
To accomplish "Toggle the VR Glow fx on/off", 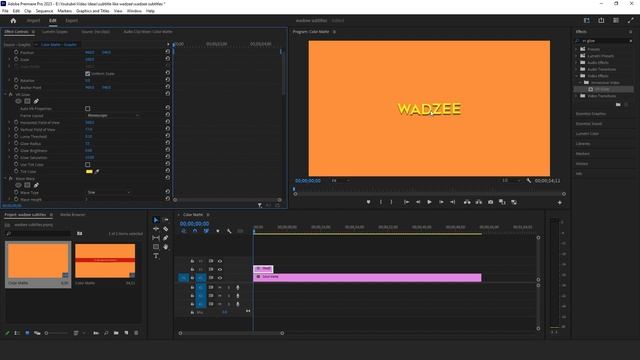I will click(x=11, y=94).
